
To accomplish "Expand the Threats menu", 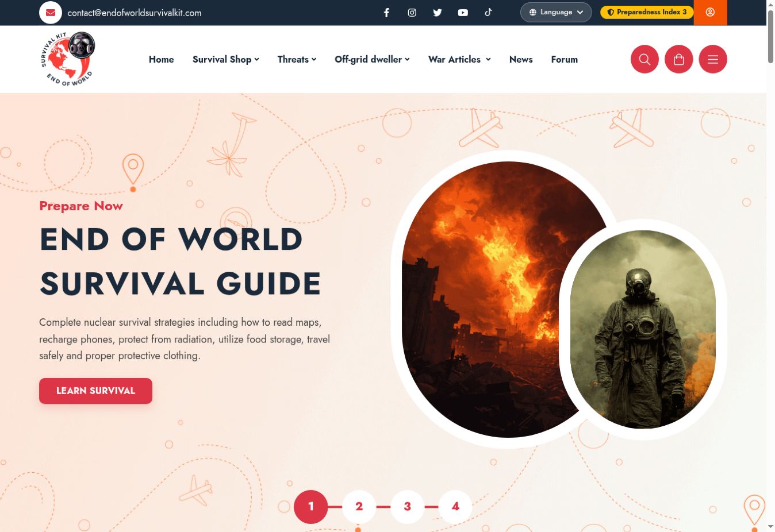I will click(x=297, y=59).
